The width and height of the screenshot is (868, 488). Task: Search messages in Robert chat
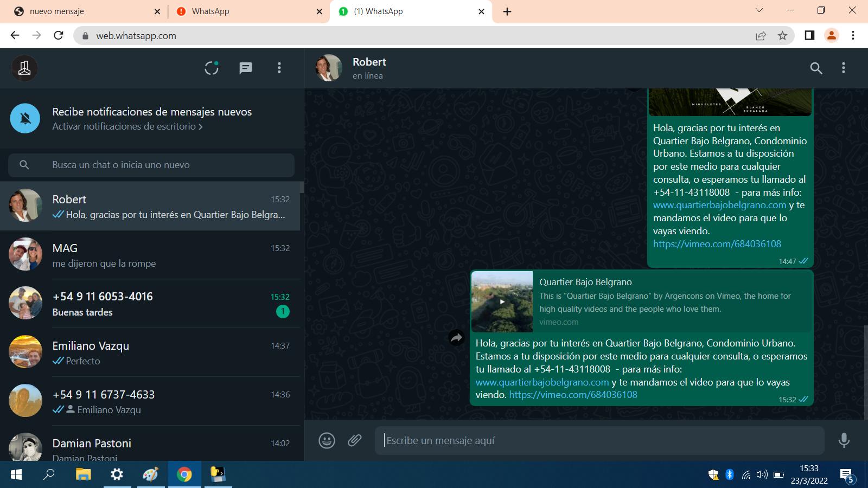(816, 68)
